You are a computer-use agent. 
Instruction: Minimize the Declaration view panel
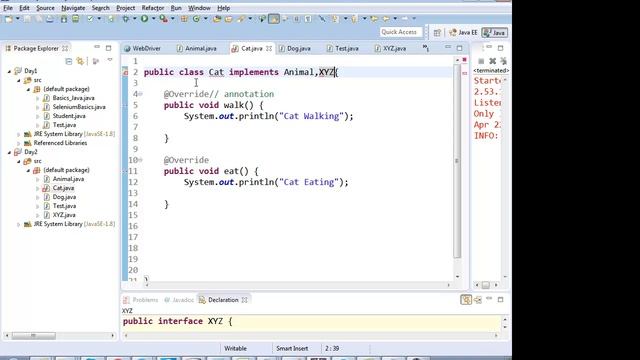(489, 299)
